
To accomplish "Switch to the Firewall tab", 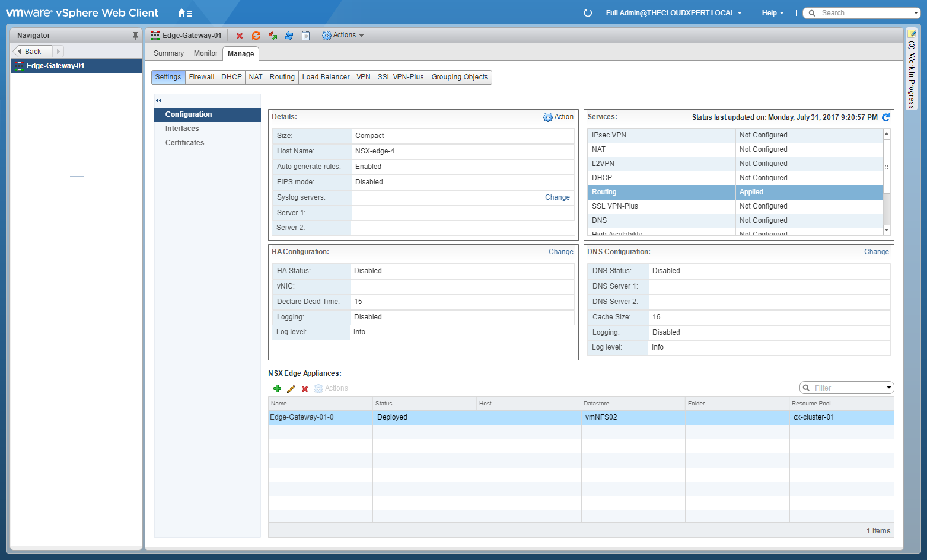I will [201, 77].
